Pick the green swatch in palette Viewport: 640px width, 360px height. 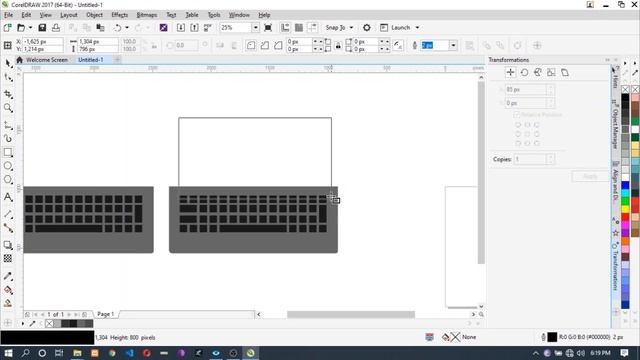625,201
